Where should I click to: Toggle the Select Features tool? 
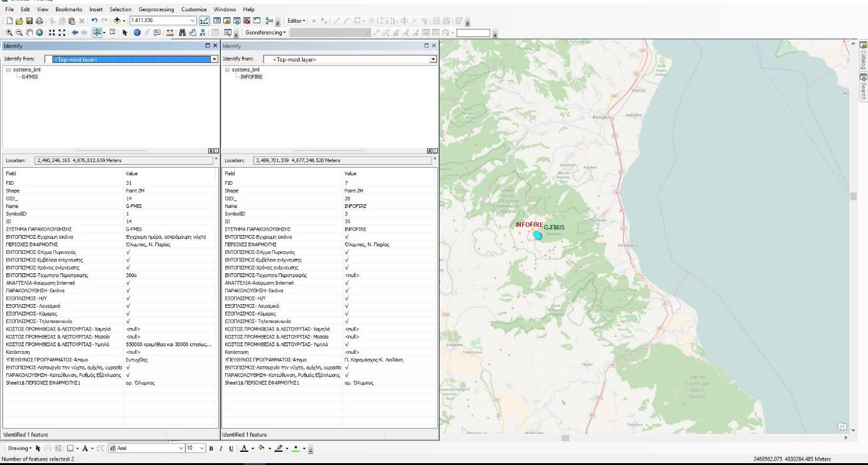[97, 33]
